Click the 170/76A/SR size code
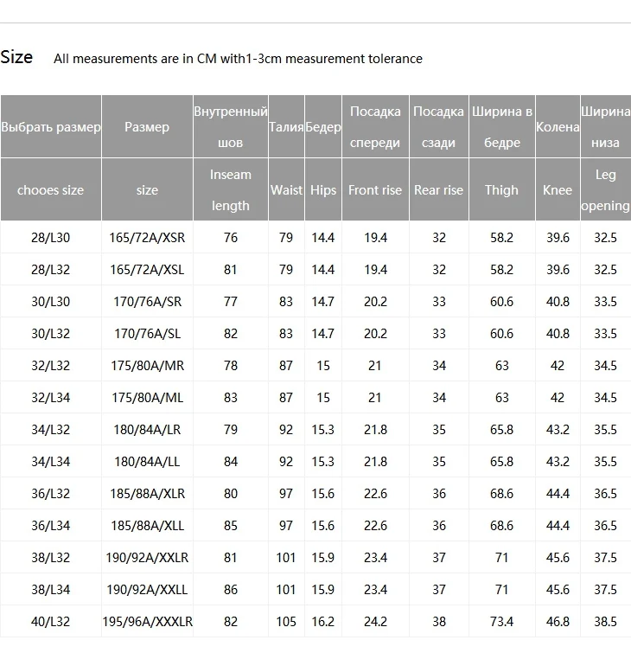The image size is (631, 672). point(147,302)
